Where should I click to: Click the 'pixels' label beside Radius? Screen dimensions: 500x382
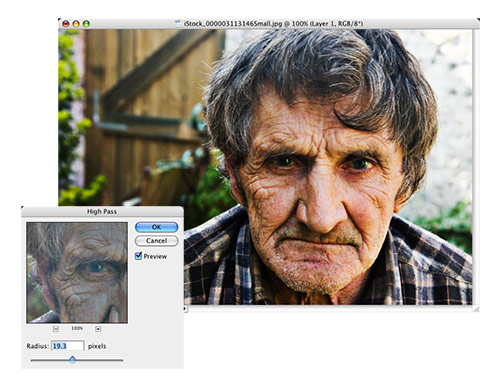pyautogui.click(x=97, y=346)
